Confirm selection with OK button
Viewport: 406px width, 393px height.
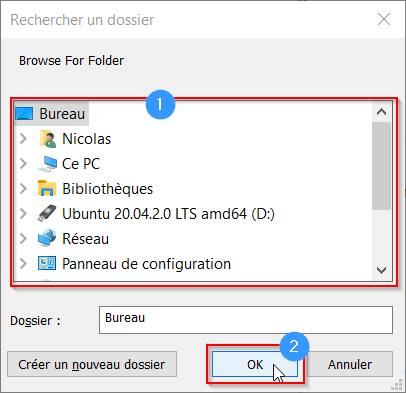coord(255,364)
